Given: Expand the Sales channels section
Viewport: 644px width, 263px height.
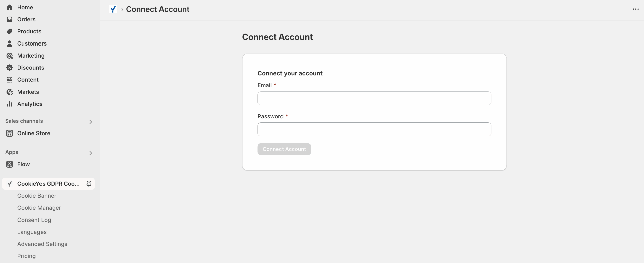Looking at the screenshot, I should coord(91,122).
